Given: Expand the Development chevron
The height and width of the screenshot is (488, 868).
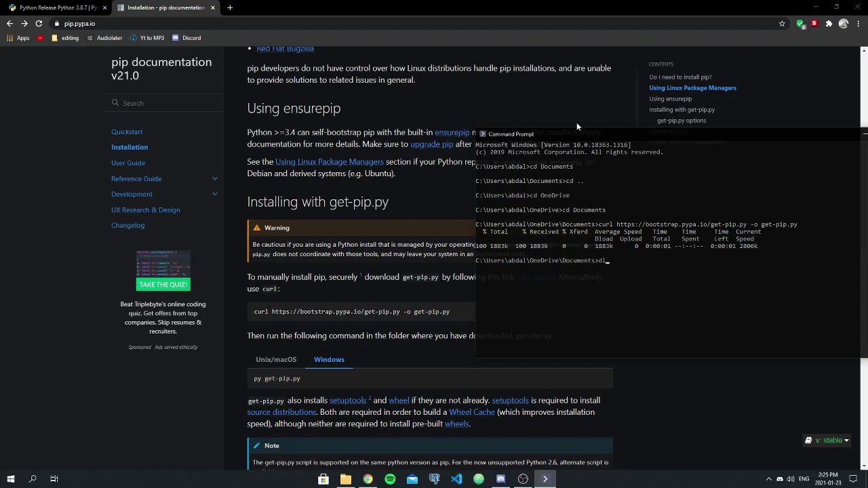Looking at the screenshot, I should tap(215, 195).
